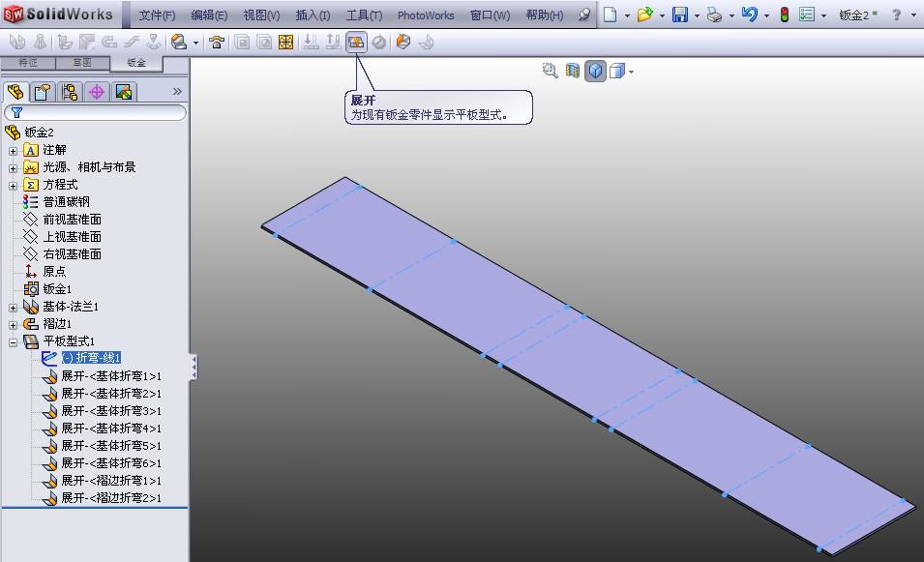The image size is (924, 562).
Task: Select the Miter Flange tool
Action: pos(87,42)
